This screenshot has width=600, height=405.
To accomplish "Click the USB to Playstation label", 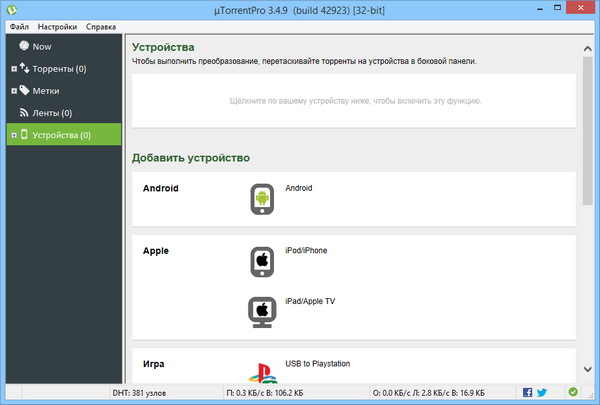I will (318, 364).
